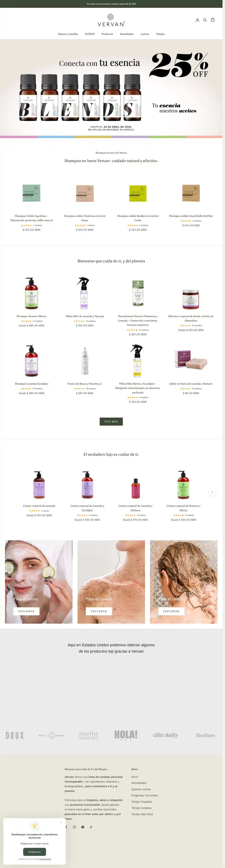The width and height of the screenshot is (225, 868).
Task: Click the VER MÁS button
Action: (111, 422)
